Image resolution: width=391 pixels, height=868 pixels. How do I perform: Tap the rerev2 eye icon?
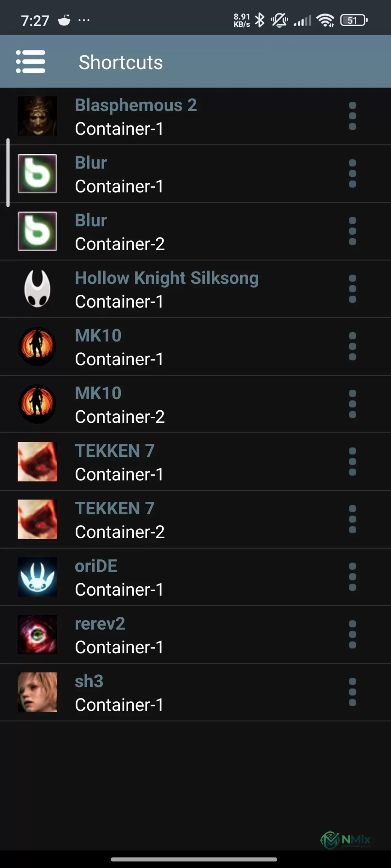37,635
